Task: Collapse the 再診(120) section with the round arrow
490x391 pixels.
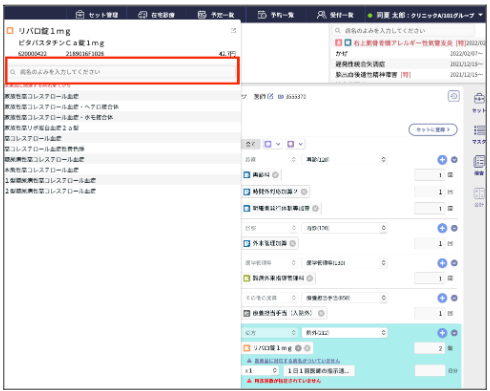Action: [x=454, y=160]
